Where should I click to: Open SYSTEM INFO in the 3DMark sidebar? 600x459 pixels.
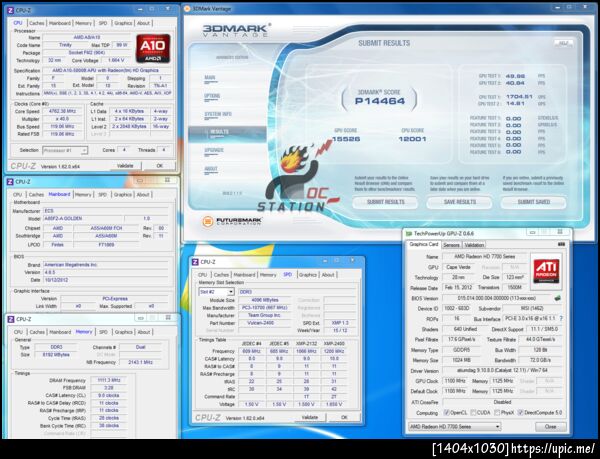(218, 114)
